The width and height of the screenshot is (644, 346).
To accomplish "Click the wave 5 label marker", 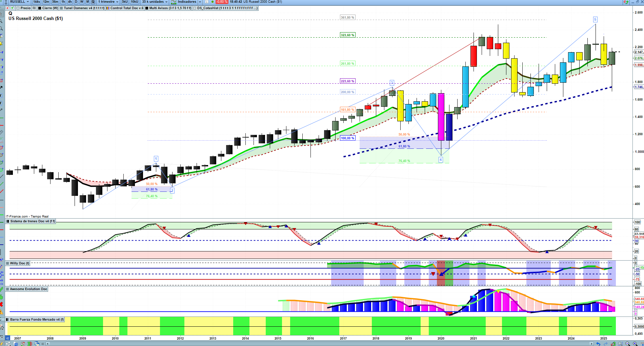I will click(595, 19).
